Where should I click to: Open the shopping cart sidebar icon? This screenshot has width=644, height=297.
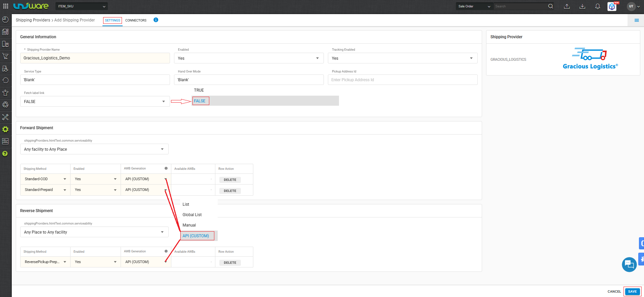(x=5, y=56)
